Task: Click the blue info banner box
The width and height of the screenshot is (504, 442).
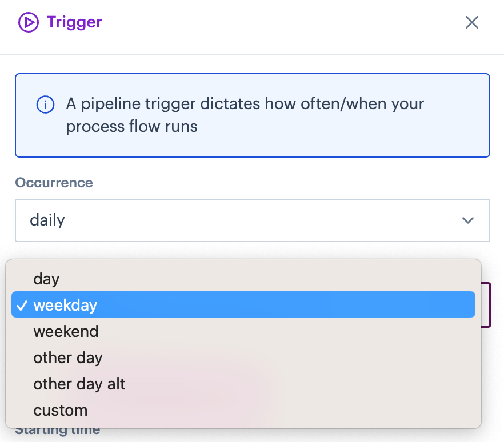Action: coord(253,115)
